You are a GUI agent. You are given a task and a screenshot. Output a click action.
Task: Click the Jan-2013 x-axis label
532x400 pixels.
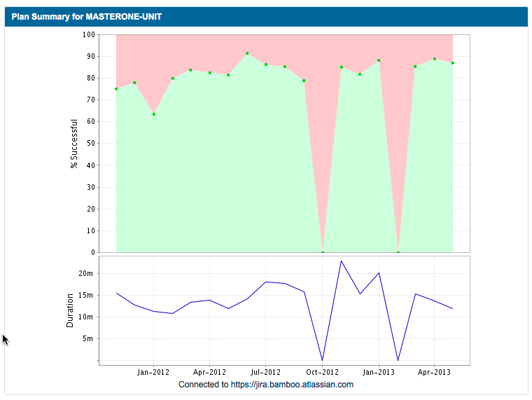(379, 372)
